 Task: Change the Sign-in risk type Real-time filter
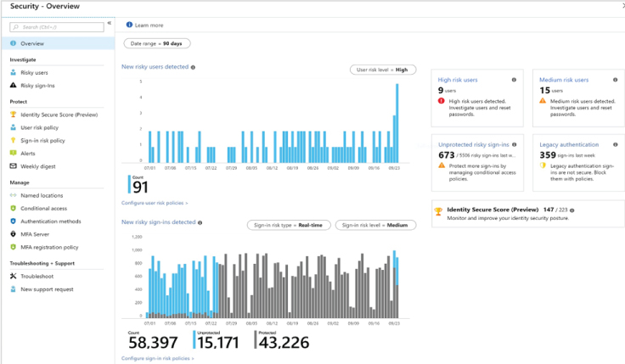pyautogui.click(x=287, y=225)
